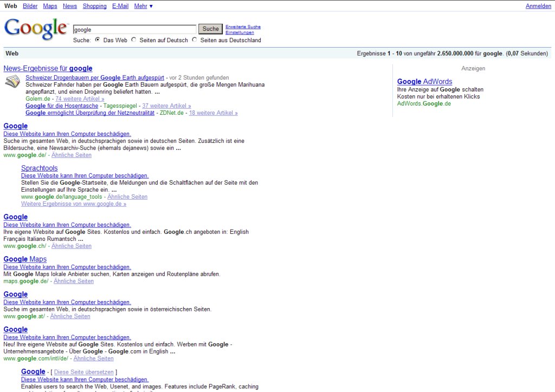
Task: Click warning link under Google Maps
Action: tap(67, 267)
